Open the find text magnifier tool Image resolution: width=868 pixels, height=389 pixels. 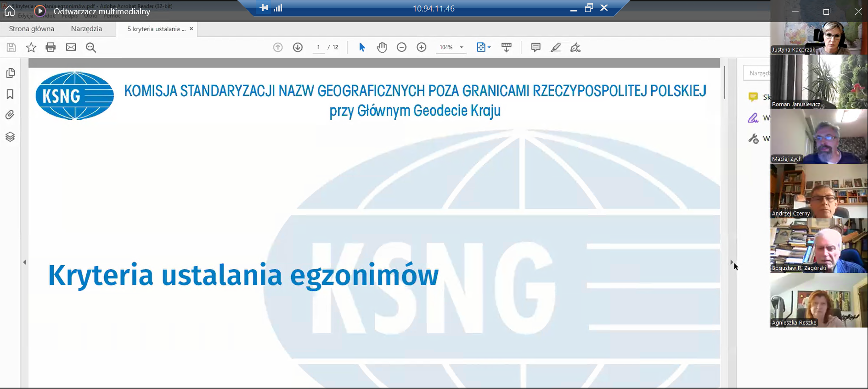click(x=91, y=47)
